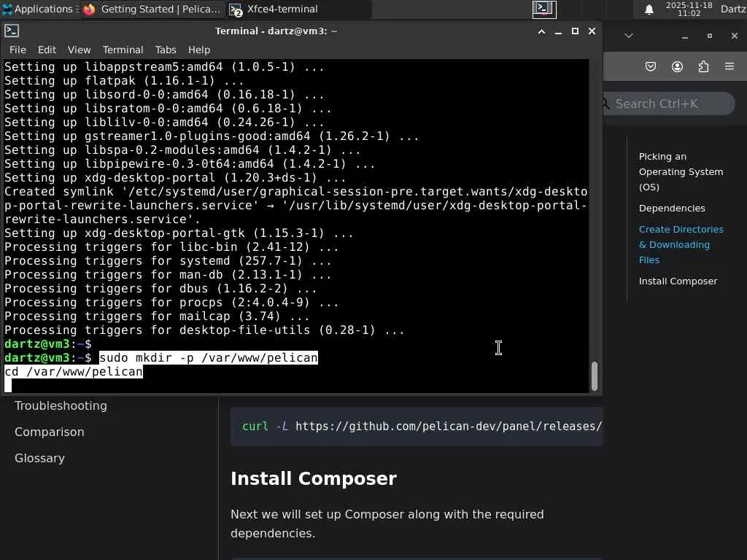This screenshot has height=560, width=747.
Task: Open the Comparison sidebar page
Action: point(49,432)
